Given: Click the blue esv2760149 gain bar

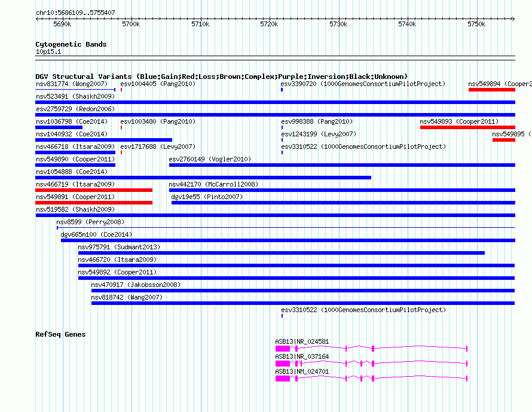Looking at the screenshot, I should [342, 165].
